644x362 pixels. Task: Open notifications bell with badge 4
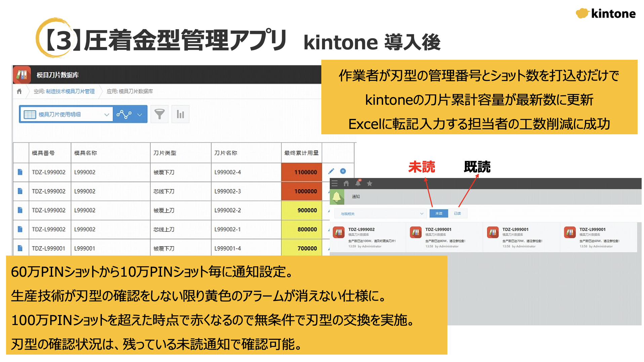tap(358, 183)
